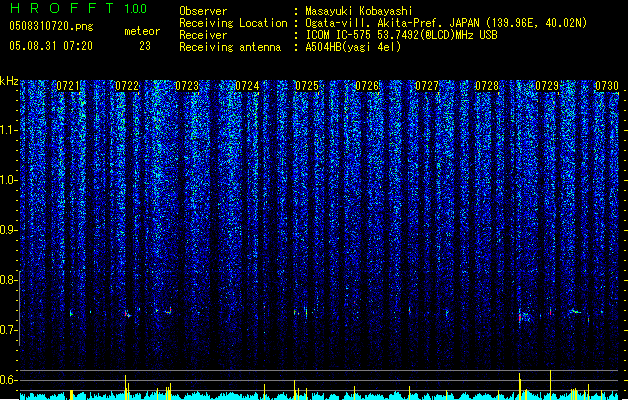Click the 0722 time marker

click(x=127, y=86)
